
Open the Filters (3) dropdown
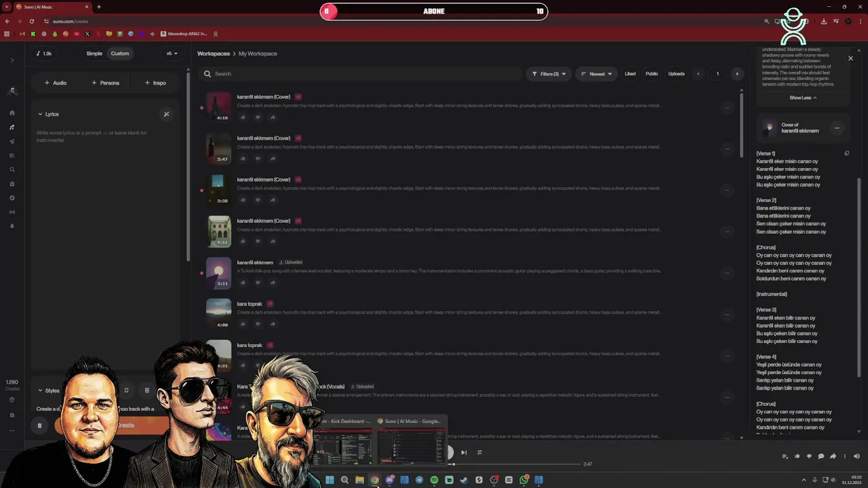point(549,74)
